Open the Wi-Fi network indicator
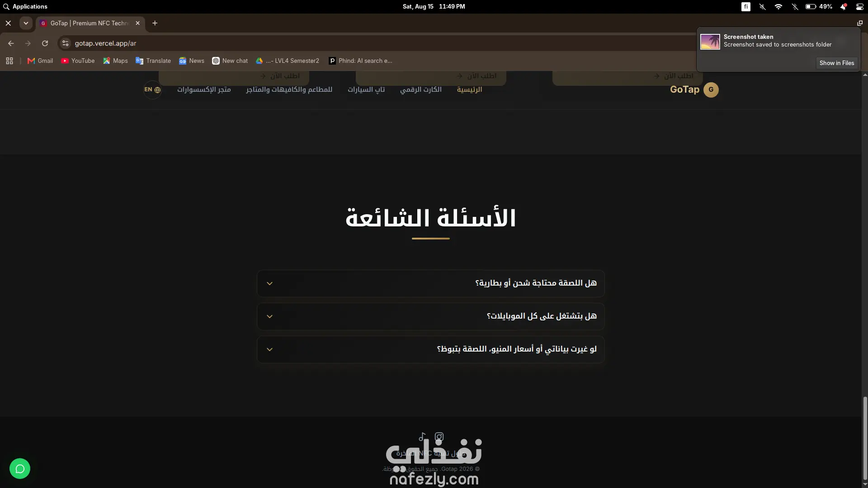Screen dimensions: 868x488 [778, 7]
